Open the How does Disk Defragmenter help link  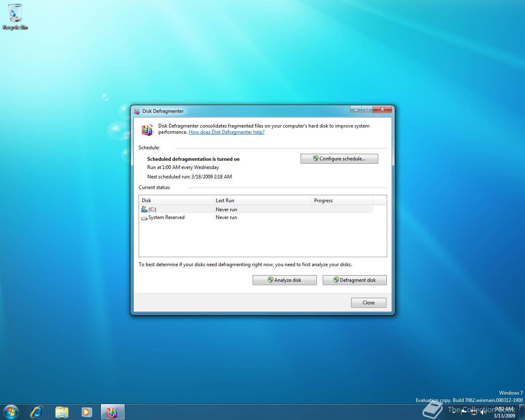click(226, 132)
